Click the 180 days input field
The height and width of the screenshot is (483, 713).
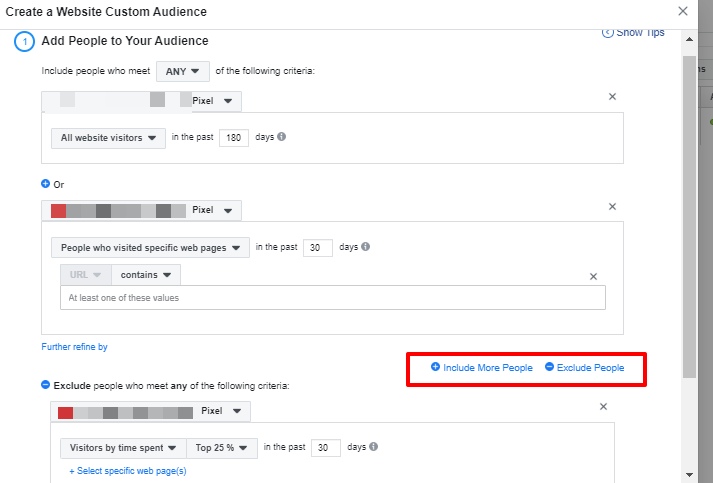(233, 137)
